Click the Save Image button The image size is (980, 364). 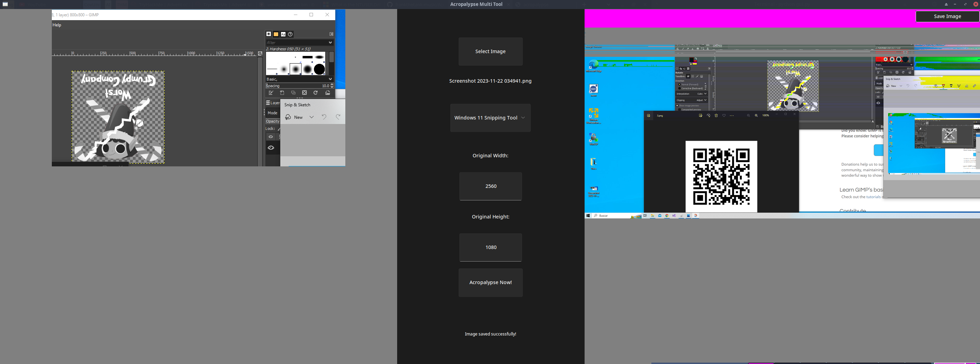[x=947, y=16]
